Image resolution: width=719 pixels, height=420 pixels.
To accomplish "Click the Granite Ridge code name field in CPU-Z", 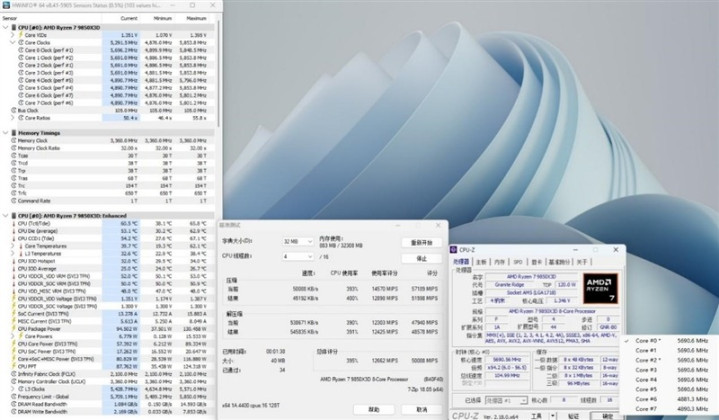I will pos(509,285).
